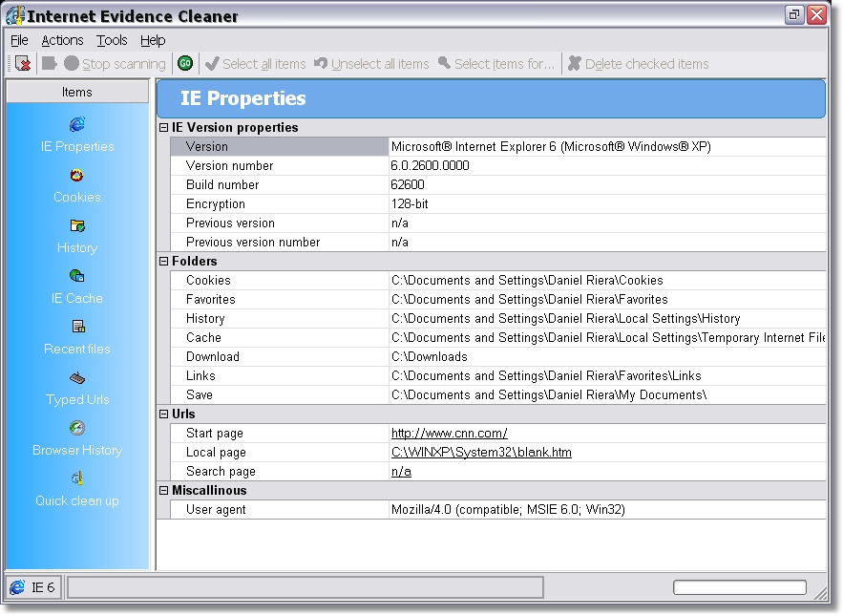This screenshot has width=843, height=616.
Task: Open the IE Properties sidebar icon
Action: pos(77,125)
